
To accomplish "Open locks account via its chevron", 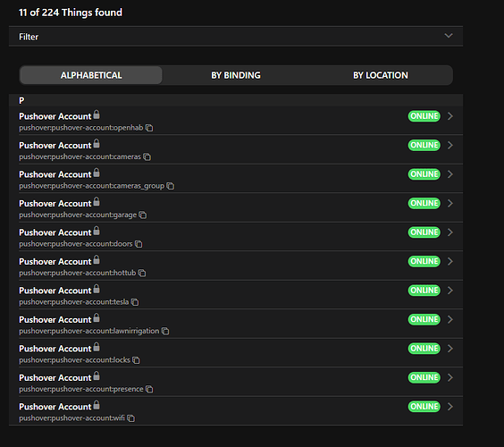I will 450,349.
